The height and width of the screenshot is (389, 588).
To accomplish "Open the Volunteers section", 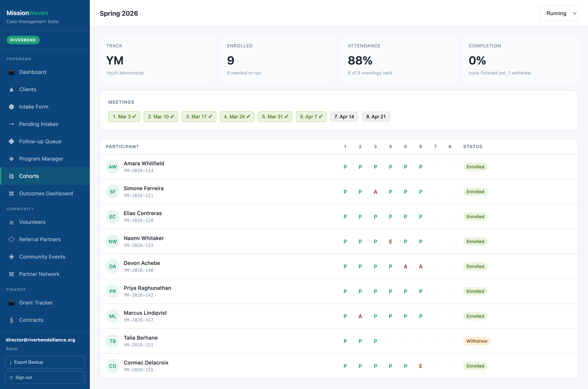I will [45, 222].
